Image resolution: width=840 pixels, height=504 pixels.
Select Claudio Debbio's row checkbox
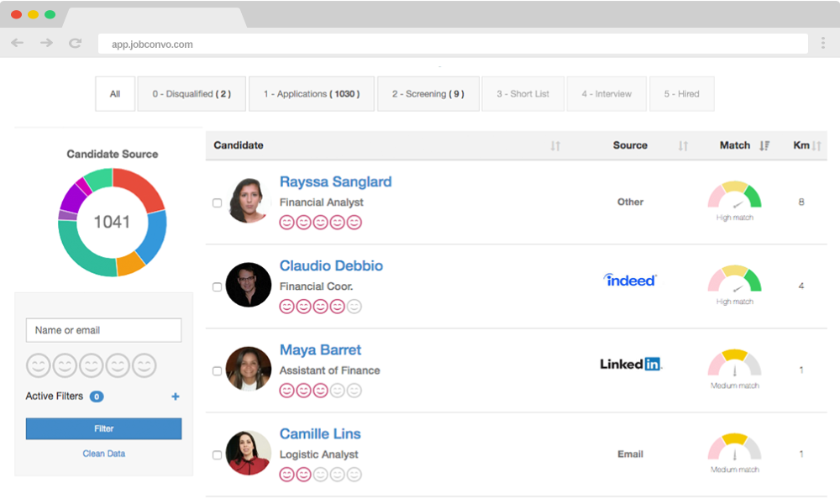pos(217,286)
